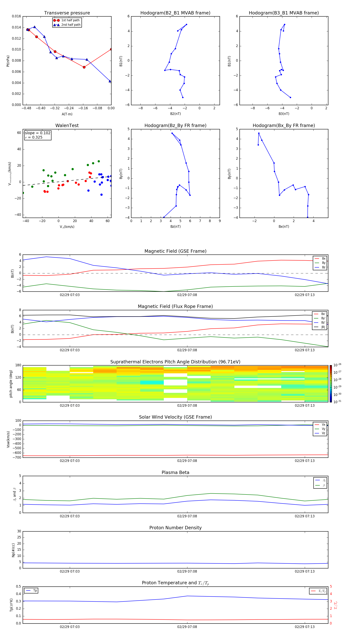This screenshot has height=644, width=351.
Task: Click the 'Proton Number Density' title
Action: point(175,528)
